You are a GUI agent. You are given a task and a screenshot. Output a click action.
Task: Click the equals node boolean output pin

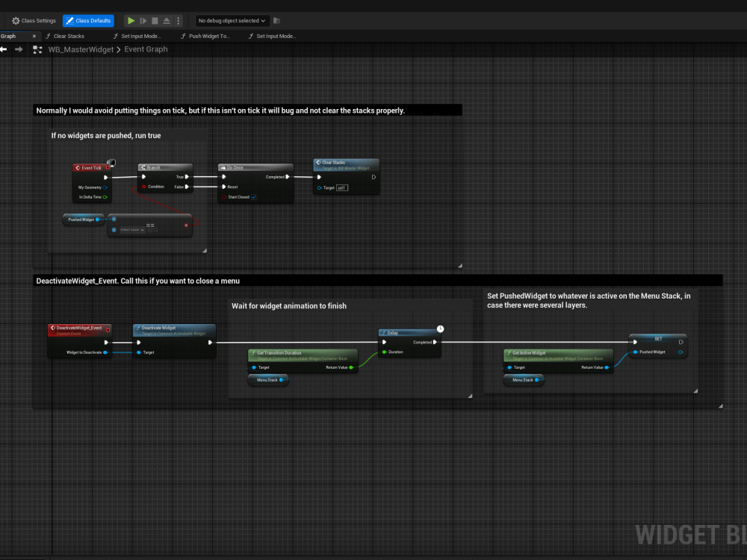point(186,225)
